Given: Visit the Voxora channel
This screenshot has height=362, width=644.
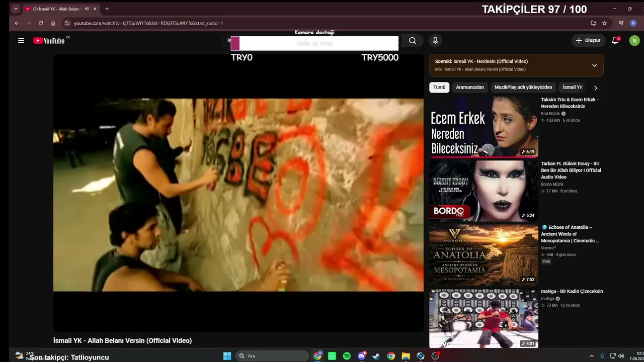Looking at the screenshot, I should (x=548, y=248).
